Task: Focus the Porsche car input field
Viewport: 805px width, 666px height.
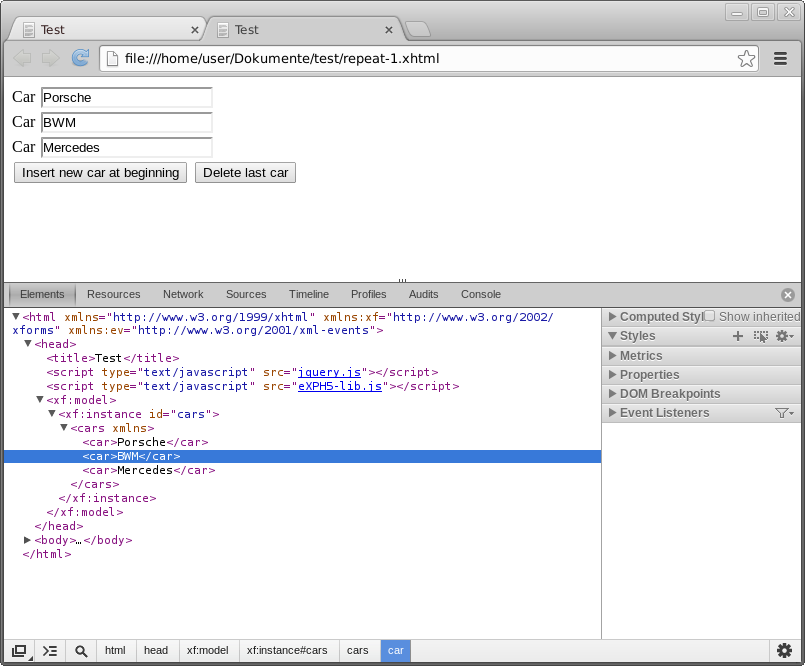Action: click(x=127, y=98)
